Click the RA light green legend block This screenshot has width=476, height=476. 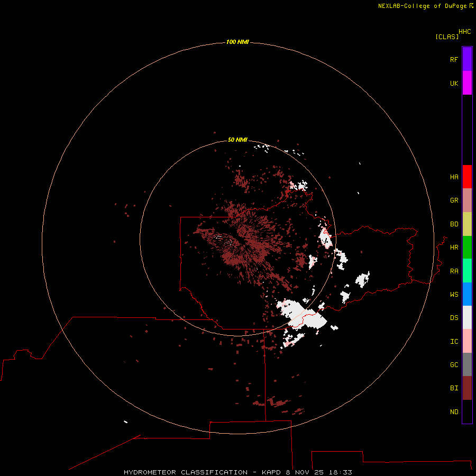click(x=467, y=271)
